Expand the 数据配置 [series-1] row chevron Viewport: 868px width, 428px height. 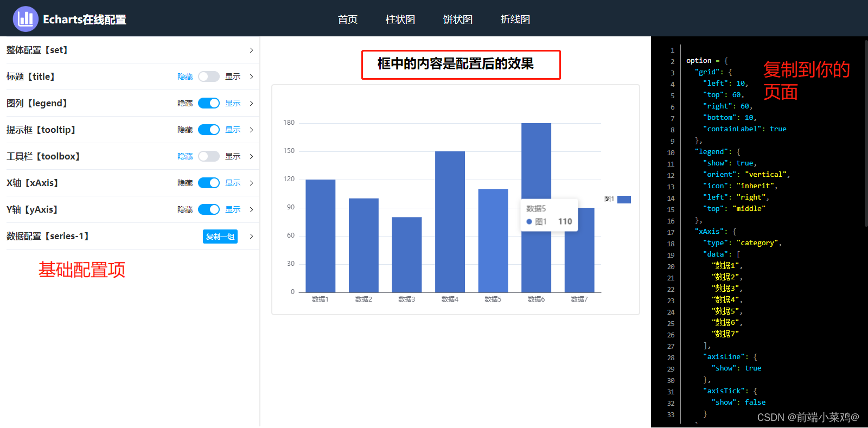[x=251, y=236]
